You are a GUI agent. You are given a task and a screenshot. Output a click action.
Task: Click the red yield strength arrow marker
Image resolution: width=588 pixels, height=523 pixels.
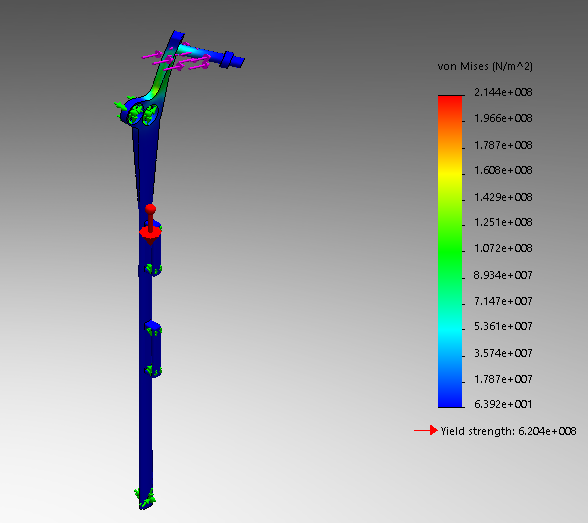coord(426,430)
